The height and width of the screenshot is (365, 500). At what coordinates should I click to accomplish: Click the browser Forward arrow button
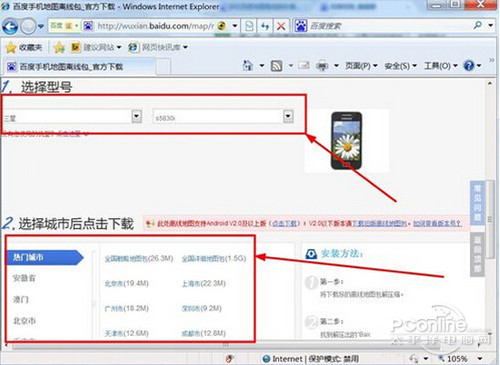point(28,26)
